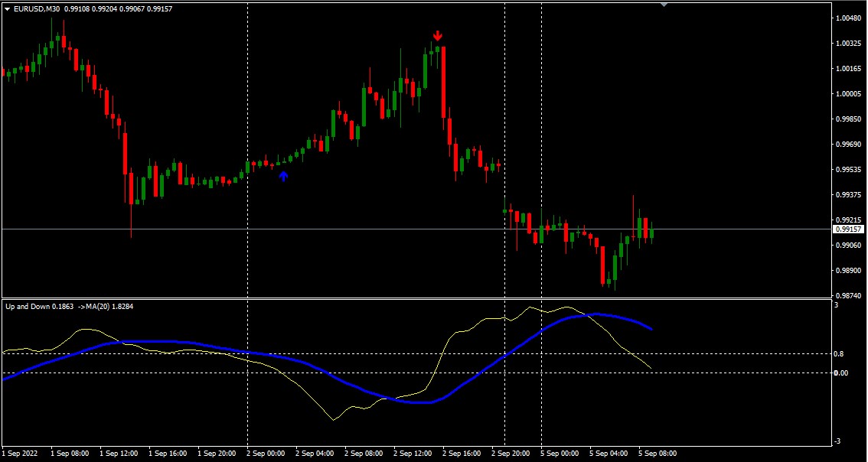Screen dimensions: 868x462
Task: Click price axis label 1.00480
Action: click(849, 18)
